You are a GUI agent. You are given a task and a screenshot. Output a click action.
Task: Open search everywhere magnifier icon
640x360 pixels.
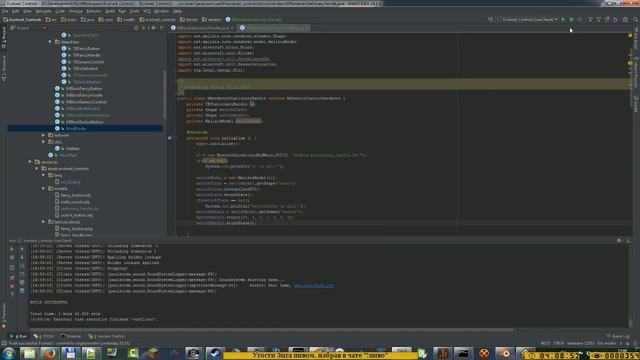coord(636,19)
